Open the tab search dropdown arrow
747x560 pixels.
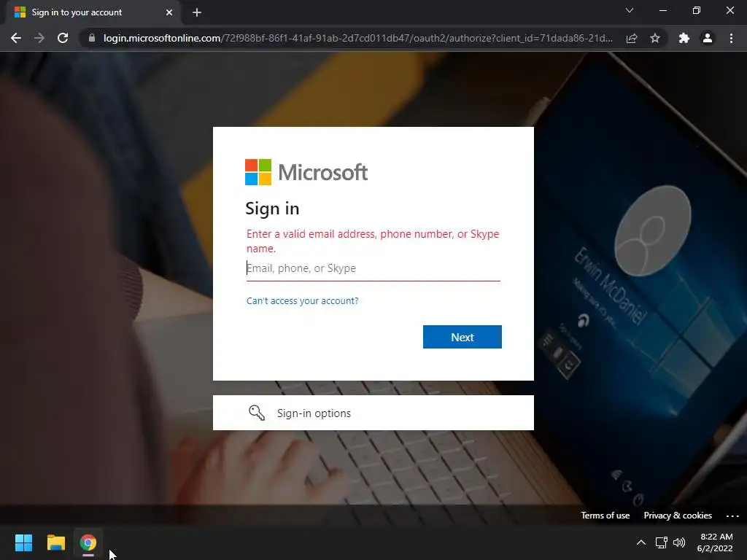coord(630,10)
